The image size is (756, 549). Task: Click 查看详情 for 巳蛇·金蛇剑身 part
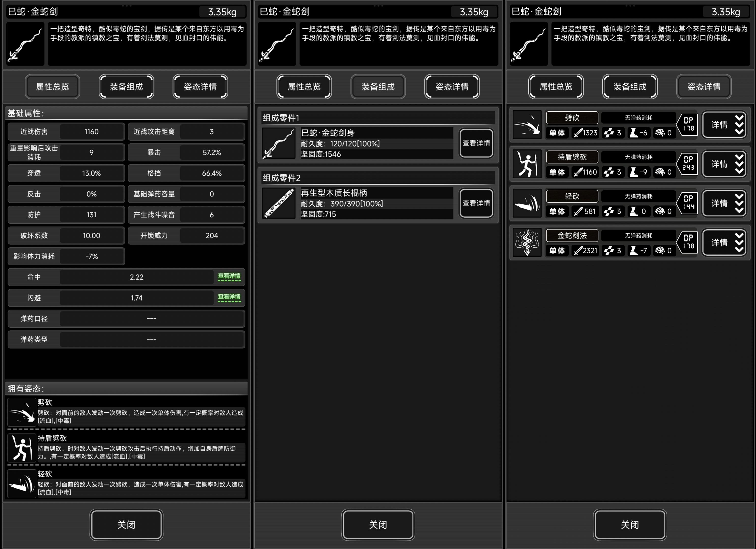pyautogui.click(x=476, y=143)
